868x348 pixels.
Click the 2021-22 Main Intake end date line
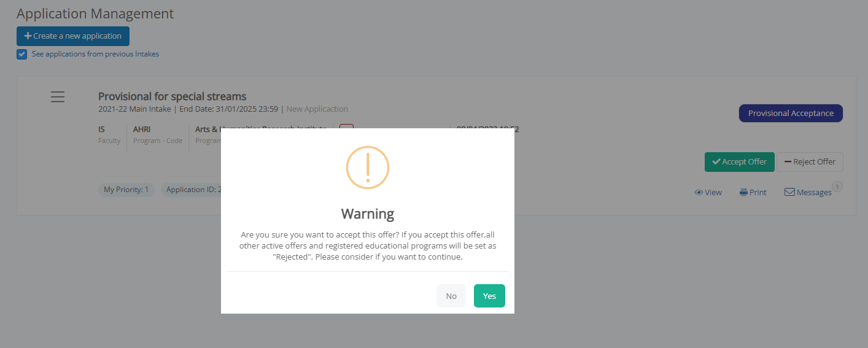click(x=188, y=109)
